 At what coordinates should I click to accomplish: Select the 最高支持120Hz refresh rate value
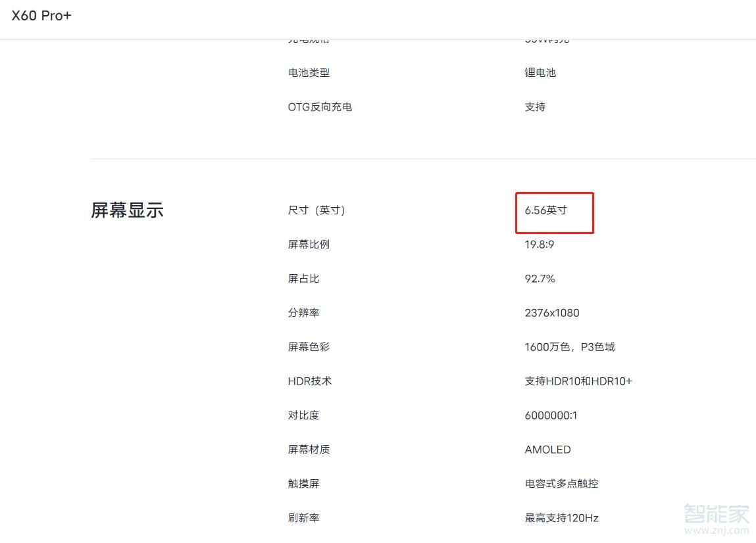(x=562, y=518)
